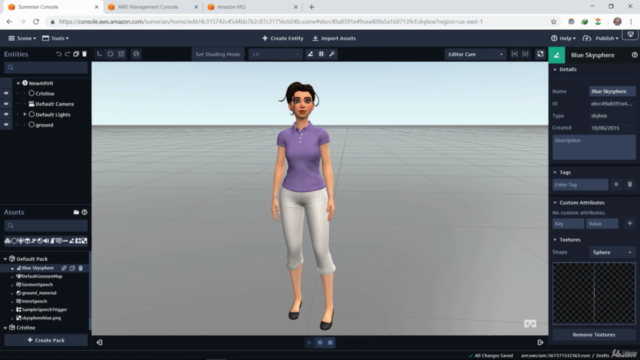640x360 pixels.
Task: Stop the scene playback
Action: 330,342
